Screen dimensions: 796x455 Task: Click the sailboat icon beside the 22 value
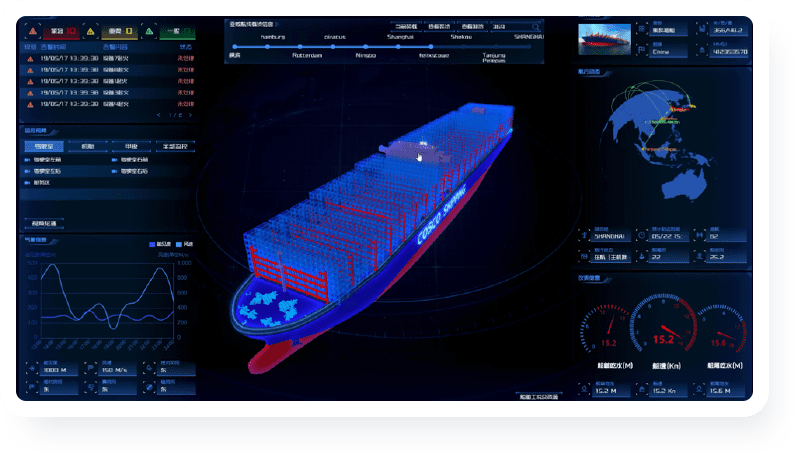click(x=642, y=256)
